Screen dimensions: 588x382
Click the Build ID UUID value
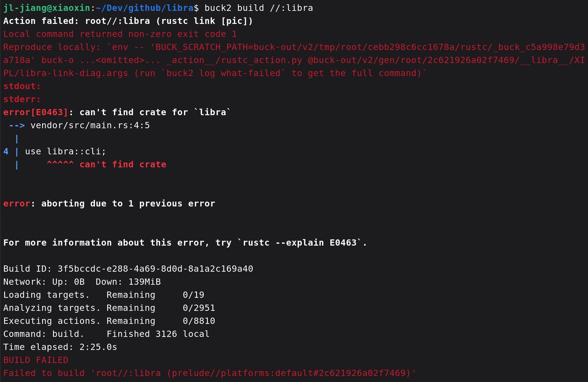pos(155,269)
